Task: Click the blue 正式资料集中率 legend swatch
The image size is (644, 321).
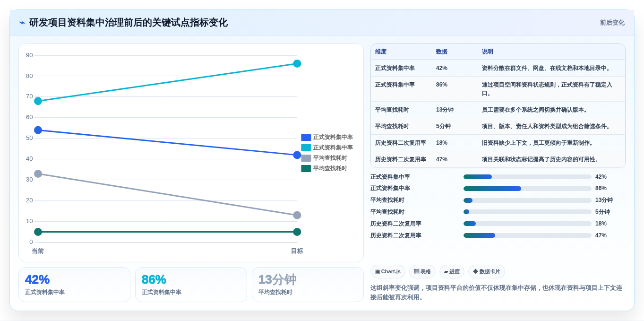Action: 306,137
